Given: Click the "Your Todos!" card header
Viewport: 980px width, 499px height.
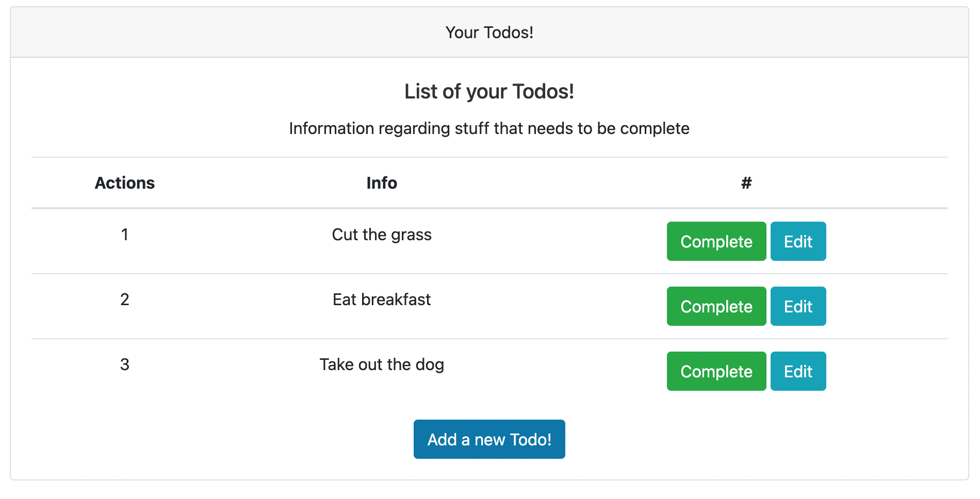Looking at the screenshot, I should [x=489, y=32].
